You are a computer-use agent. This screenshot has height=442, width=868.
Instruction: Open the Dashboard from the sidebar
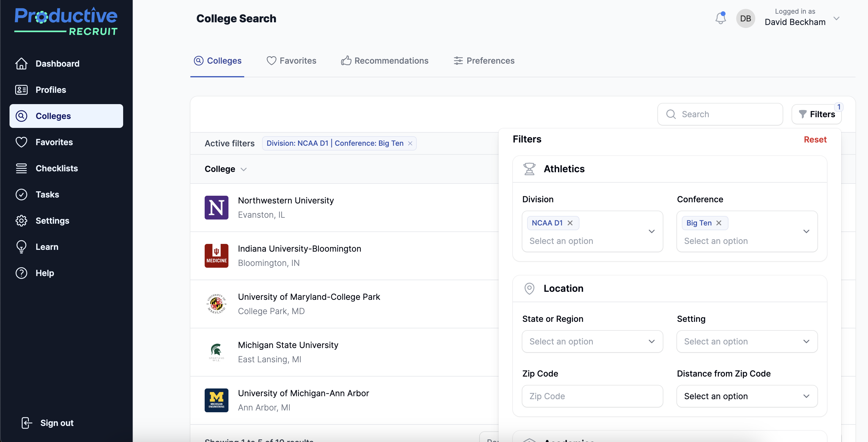point(57,63)
